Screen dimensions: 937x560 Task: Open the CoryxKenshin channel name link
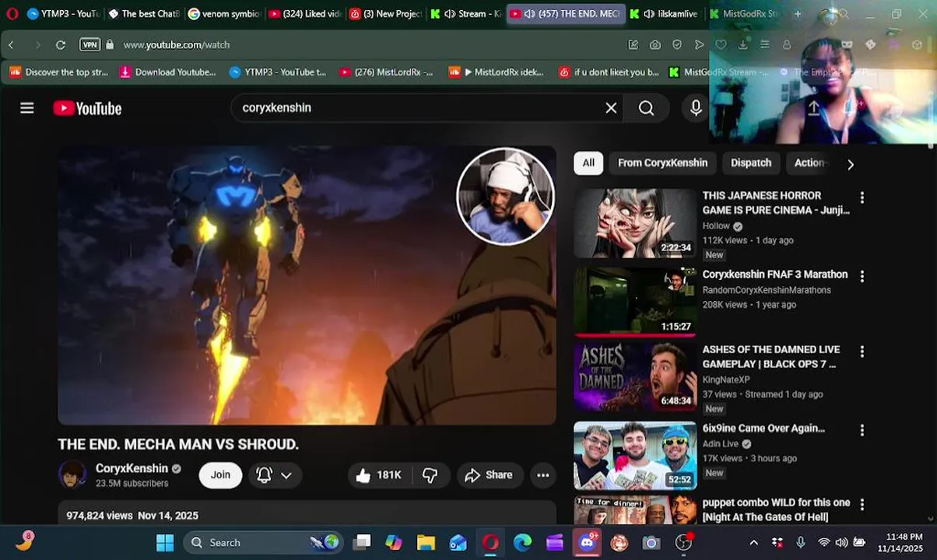click(x=132, y=468)
